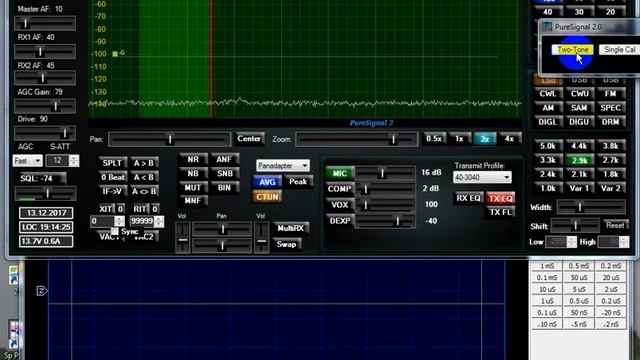Reset the filter shift with Reset
Image resolution: width=640 pixels, height=360 pixels.
click(x=615, y=225)
